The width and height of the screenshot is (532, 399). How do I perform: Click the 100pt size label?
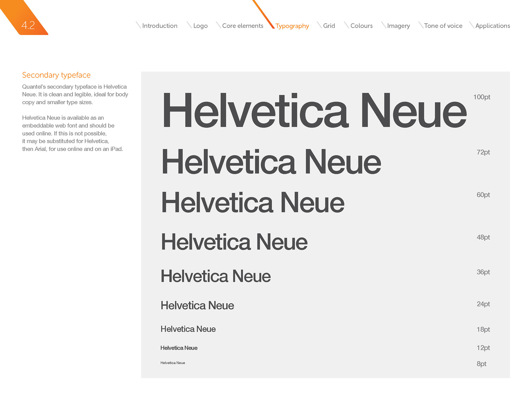tap(482, 97)
